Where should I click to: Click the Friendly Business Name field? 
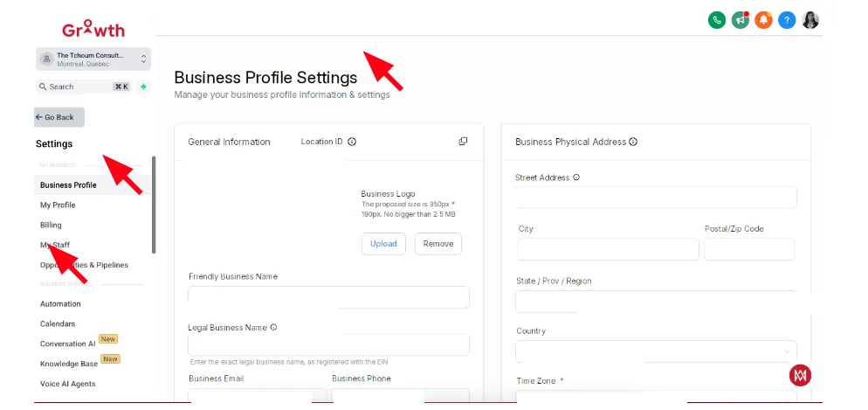coord(329,297)
